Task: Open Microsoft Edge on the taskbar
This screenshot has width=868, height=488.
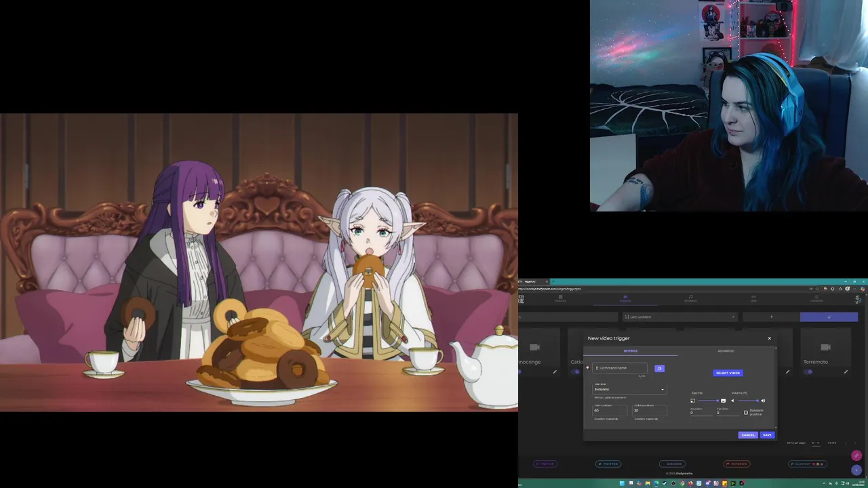Action: tap(656, 483)
